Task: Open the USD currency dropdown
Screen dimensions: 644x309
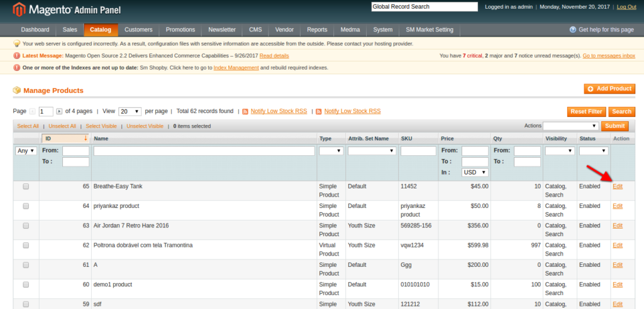Action: (x=475, y=172)
